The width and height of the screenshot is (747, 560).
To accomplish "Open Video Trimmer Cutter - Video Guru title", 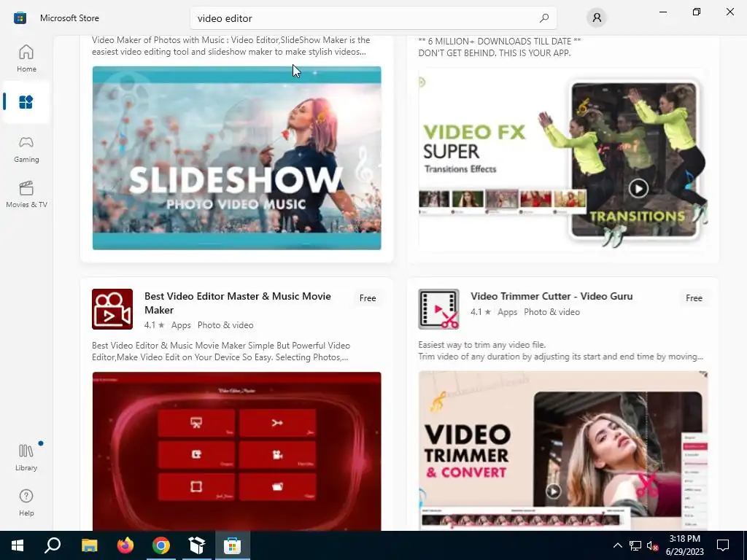I will pos(551,296).
